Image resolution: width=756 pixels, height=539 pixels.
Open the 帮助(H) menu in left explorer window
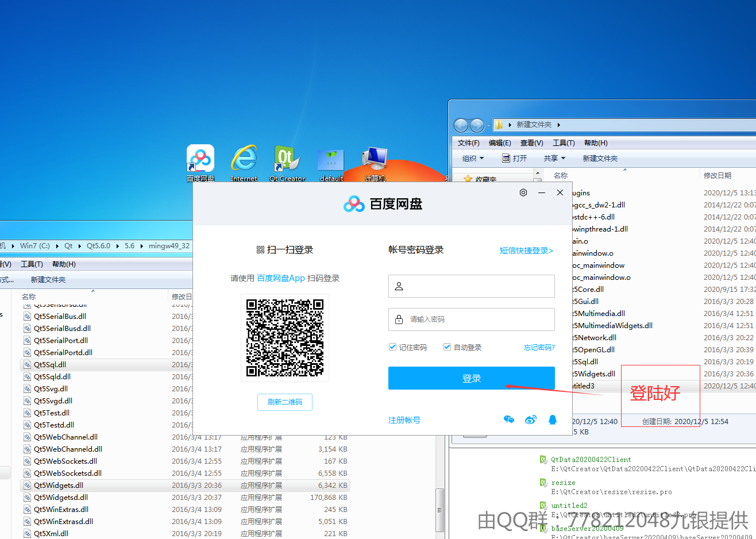tap(64, 264)
